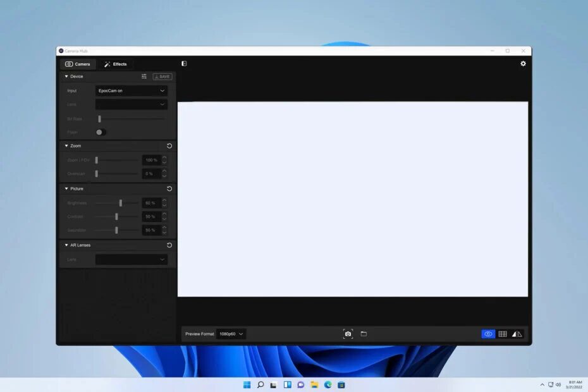The width and height of the screenshot is (588, 392).
Task: Open the captures folder icon
Action: point(364,334)
